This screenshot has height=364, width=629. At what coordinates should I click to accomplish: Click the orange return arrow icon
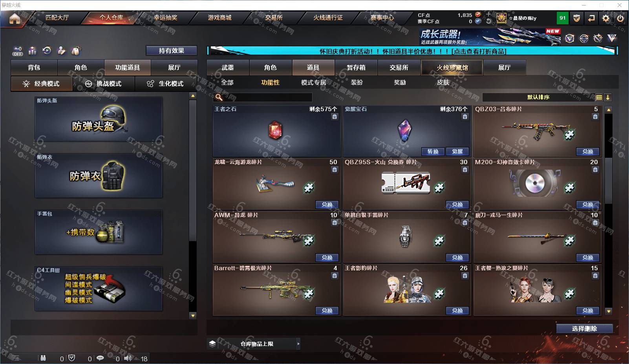pos(591,18)
